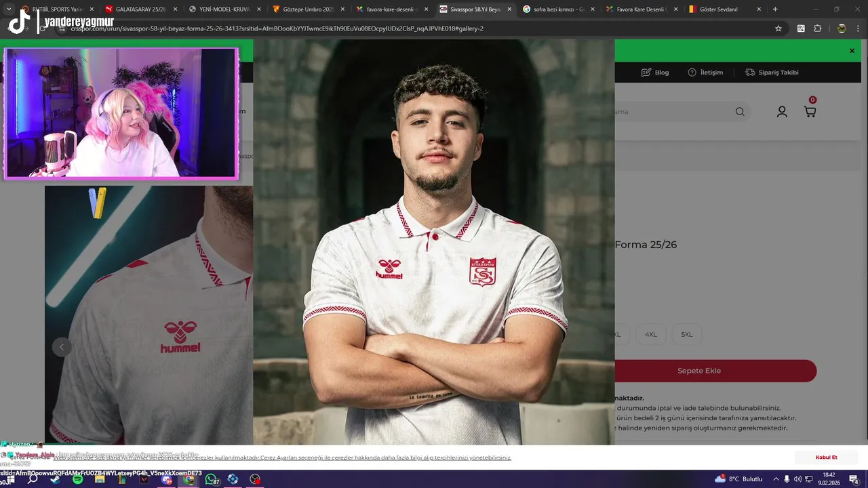
Task: Close the Sivasspor 58.Yıl tab
Action: click(509, 9)
